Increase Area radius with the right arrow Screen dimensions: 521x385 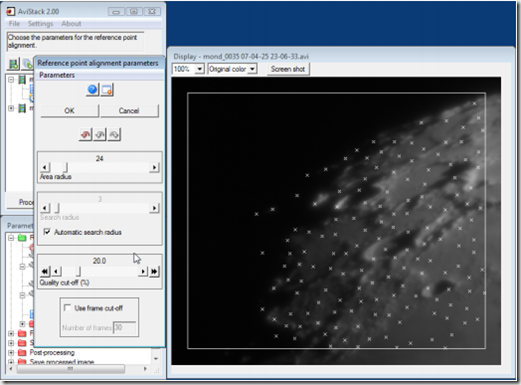[154, 167]
